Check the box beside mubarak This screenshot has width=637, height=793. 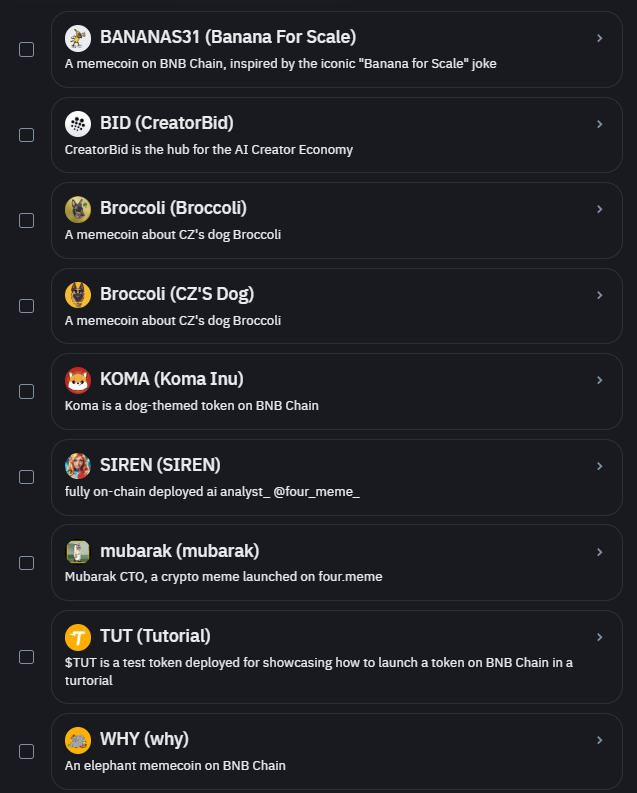point(27,563)
